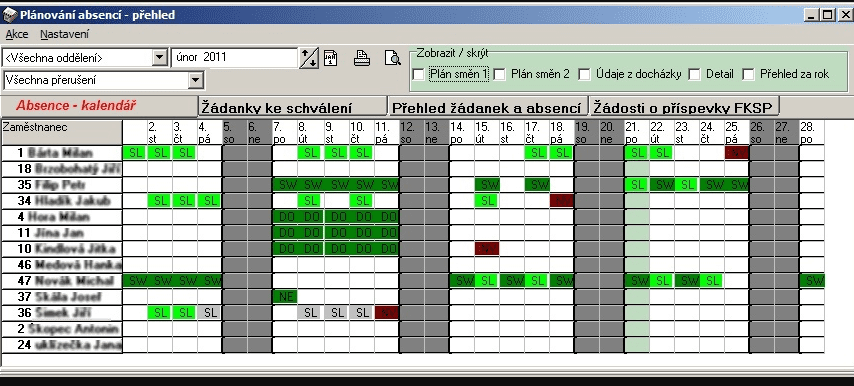
Task: Click Šimek Jiří's dark red cell on the 11th
Action: click(x=386, y=313)
